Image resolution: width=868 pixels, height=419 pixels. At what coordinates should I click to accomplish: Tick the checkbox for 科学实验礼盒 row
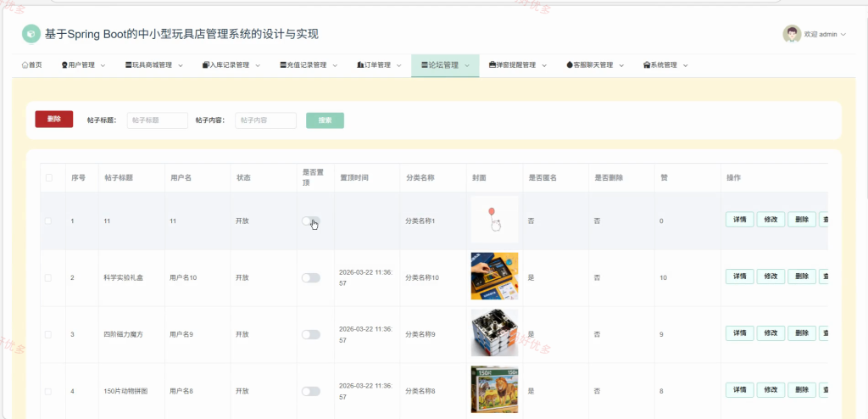pos(48,277)
